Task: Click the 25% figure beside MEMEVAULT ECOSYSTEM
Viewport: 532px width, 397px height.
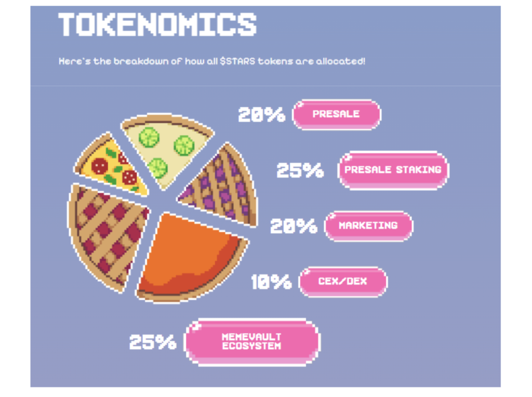Action: click(x=153, y=342)
